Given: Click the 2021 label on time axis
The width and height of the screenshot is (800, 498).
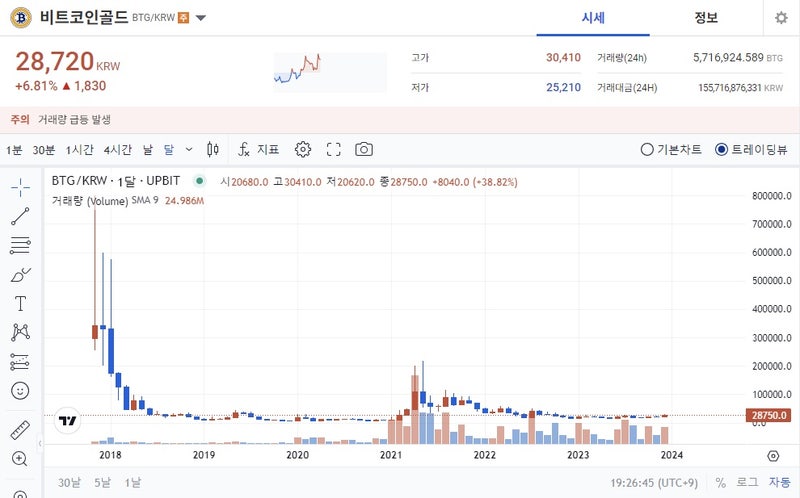Looking at the screenshot, I should click(x=391, y=455).
